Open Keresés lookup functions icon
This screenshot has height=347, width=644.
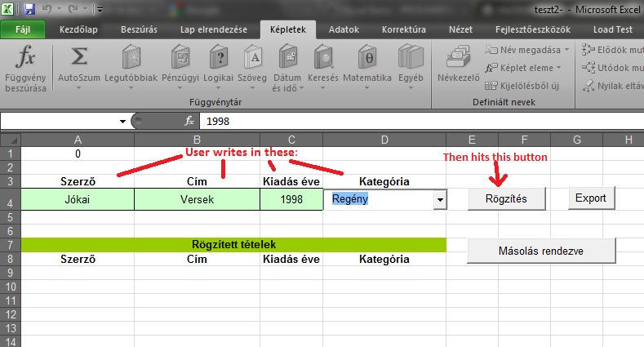[323, 56]
